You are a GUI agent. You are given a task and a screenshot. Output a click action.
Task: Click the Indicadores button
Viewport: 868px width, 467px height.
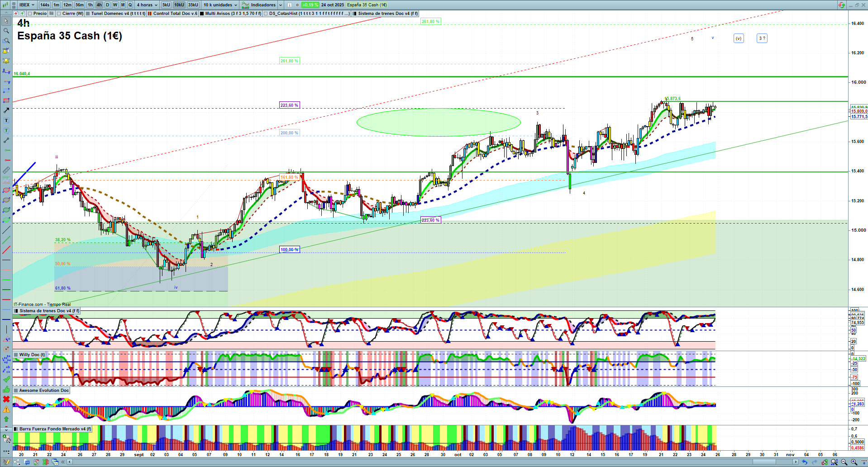[x=260, y=5]
